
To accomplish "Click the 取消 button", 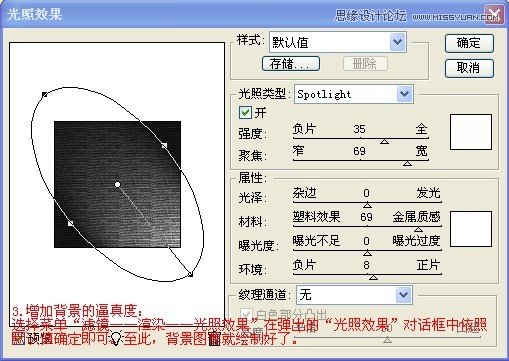I will 469,68.
